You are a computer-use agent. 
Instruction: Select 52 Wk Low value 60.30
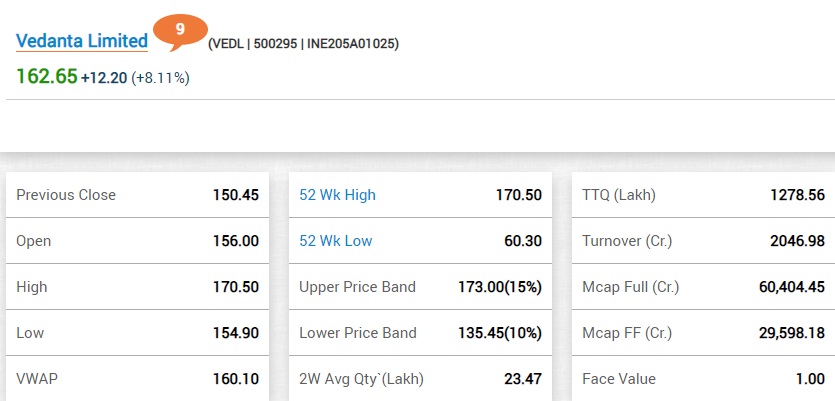pyautogui.click(x=523, y=241)
